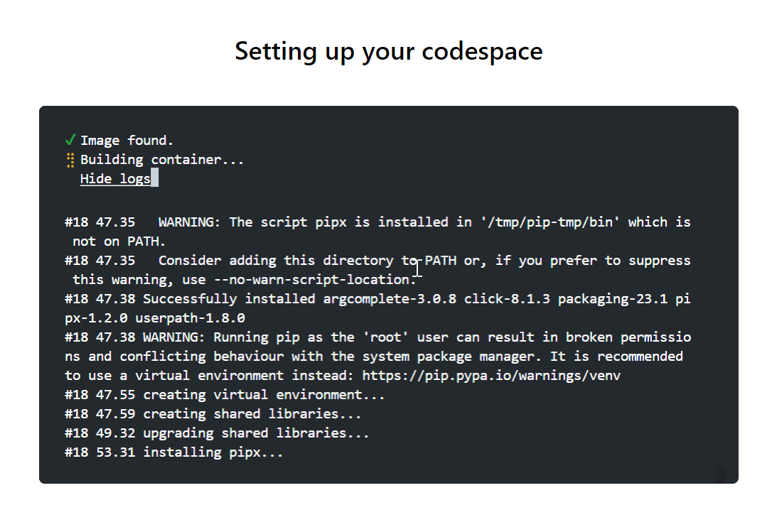Click the 'Hide logs' link
Viewport: 772px width, 532px height.
tap(115, 178)
